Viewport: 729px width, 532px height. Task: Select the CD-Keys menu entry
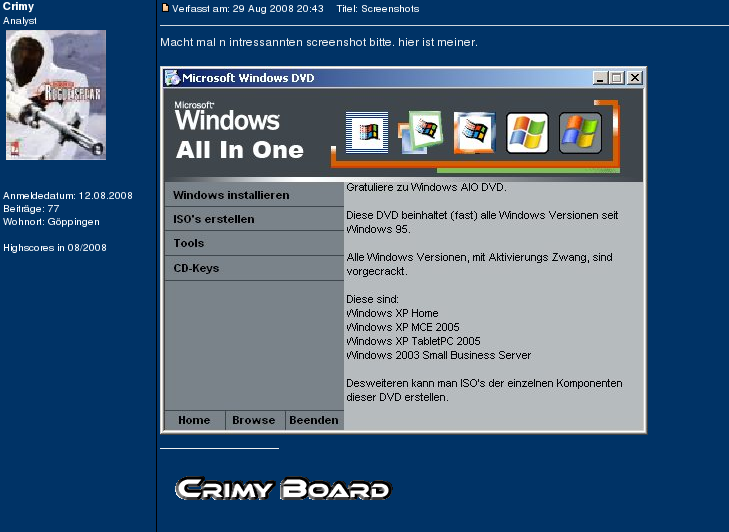(254, 268)
